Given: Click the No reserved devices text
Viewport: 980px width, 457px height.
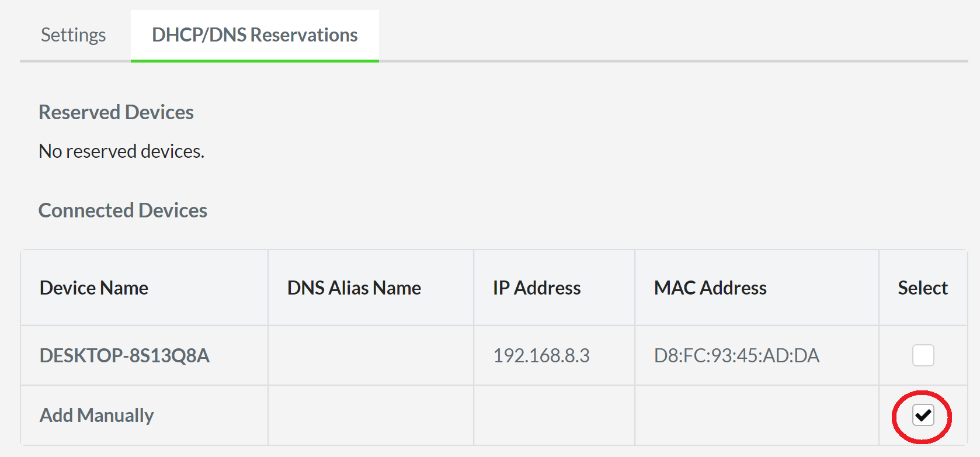Looking at the screenshot, I should coord(121,151).
